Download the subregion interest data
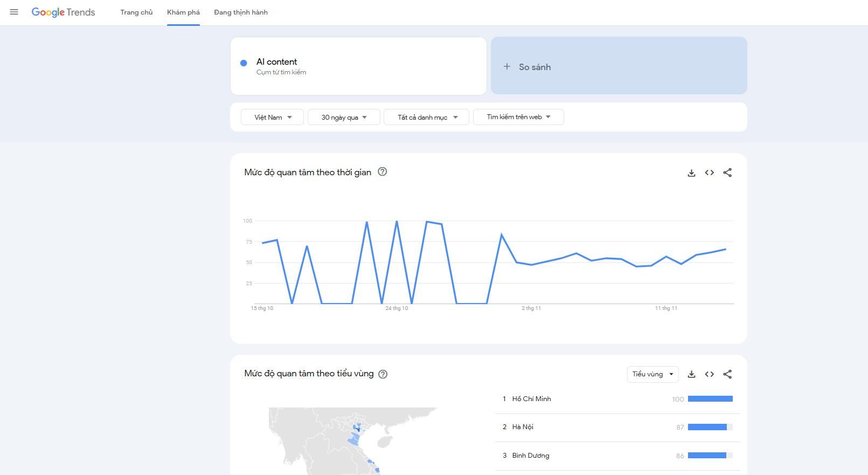This screenshot has height=475, width=868. (691, 374)
